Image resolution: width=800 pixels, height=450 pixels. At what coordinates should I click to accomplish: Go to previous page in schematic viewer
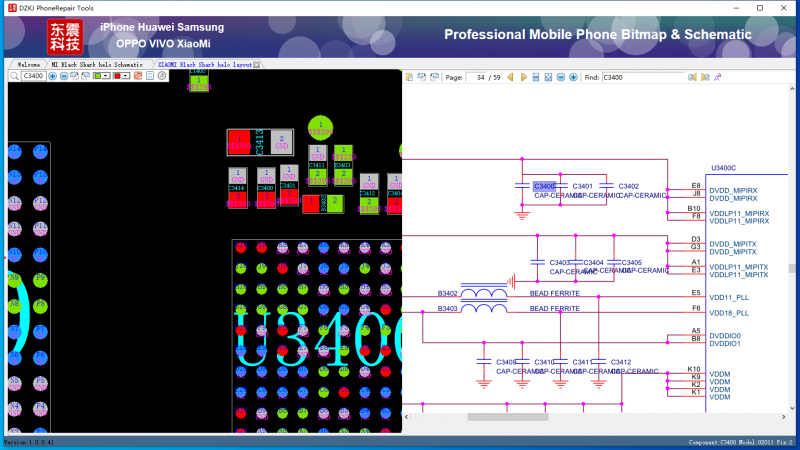coord(510,77)
